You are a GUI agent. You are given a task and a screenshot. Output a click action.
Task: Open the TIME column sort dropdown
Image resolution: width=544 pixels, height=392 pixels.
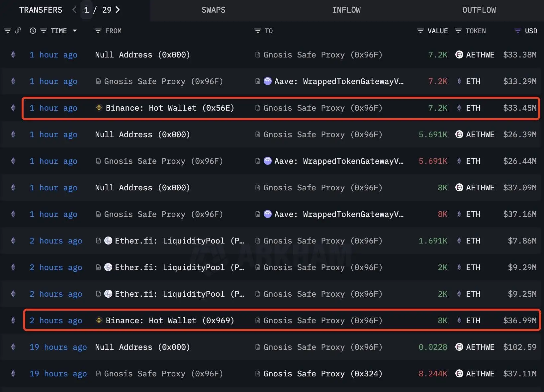tap(75, 31)
